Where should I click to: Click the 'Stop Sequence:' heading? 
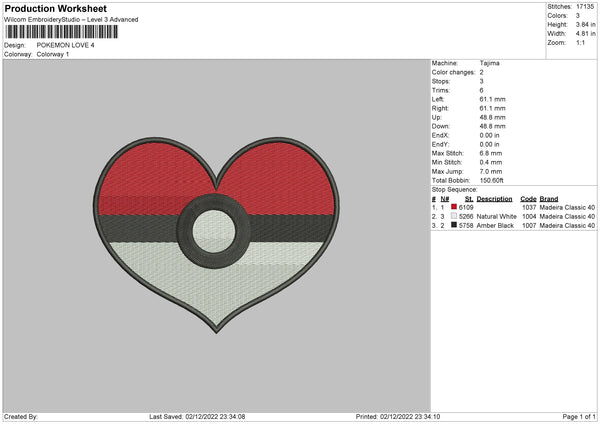(x=455, y=190)
